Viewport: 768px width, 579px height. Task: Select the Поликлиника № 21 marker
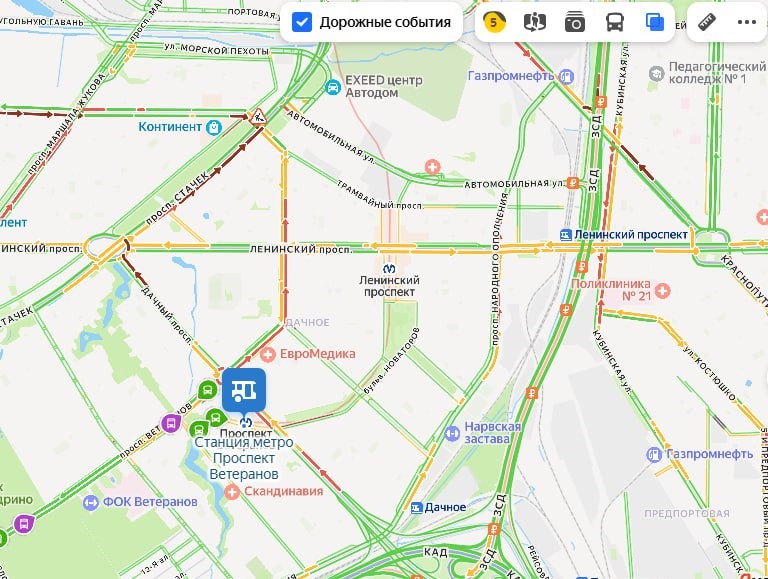[x=662, y=290]
